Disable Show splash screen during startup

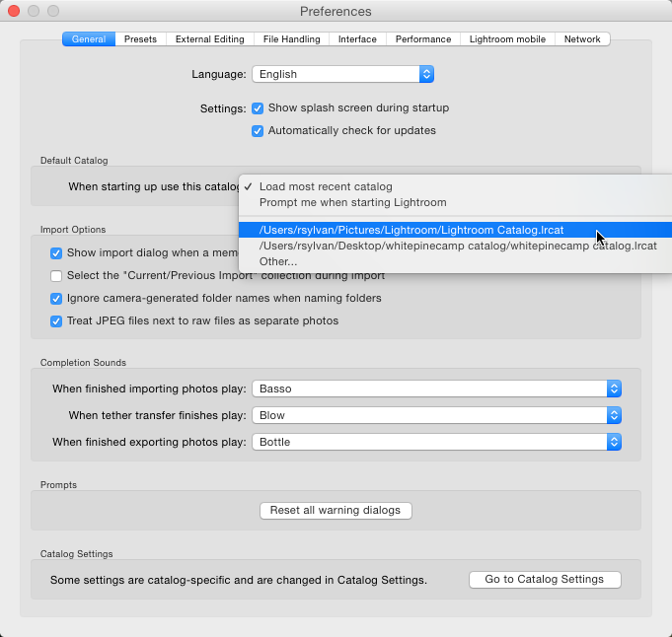click(258, 108)
